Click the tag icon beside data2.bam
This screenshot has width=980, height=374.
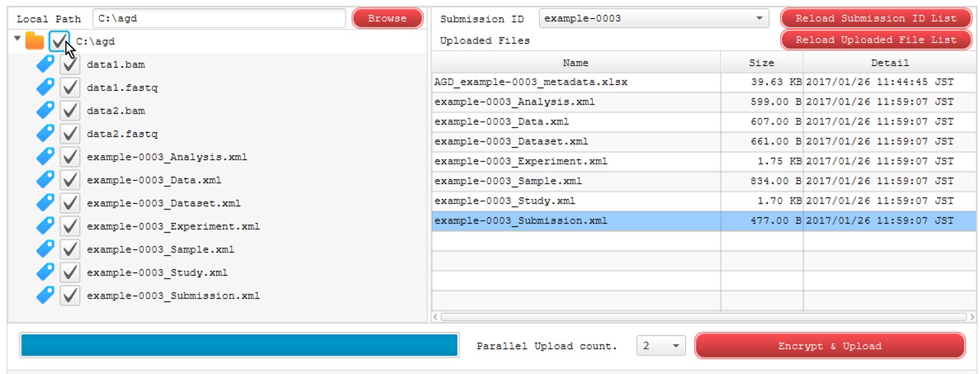tap(45, 111)
